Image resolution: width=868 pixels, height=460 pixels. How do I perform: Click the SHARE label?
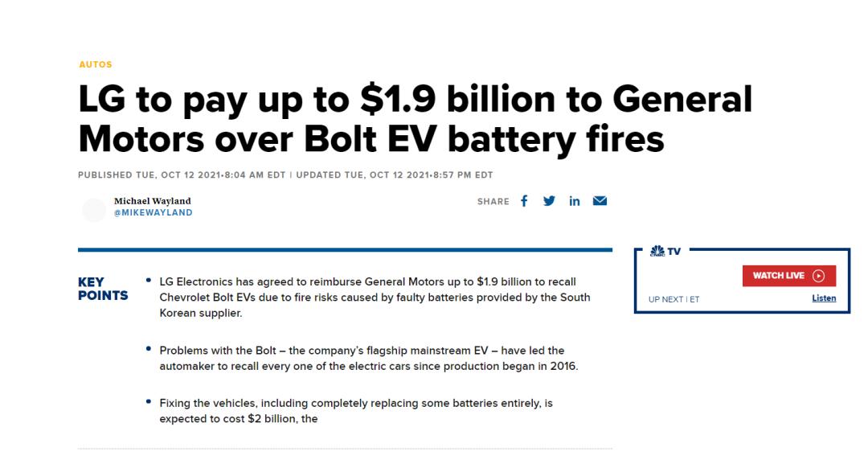(493, 202)
